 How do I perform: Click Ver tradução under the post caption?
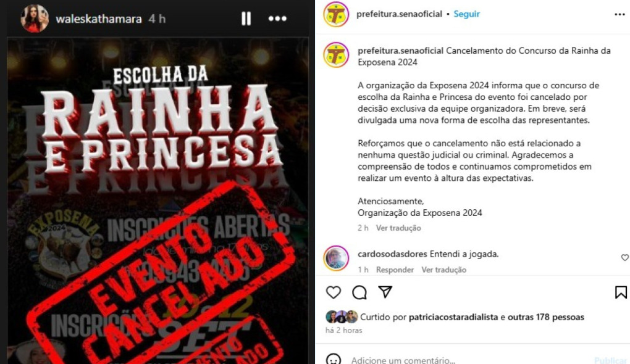pos(398,228)
